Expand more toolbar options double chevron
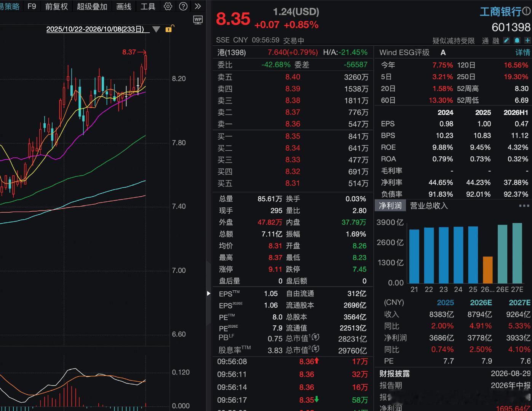This screenshot has height=411, width=532. pyautogui.click(x=198, y=6)
